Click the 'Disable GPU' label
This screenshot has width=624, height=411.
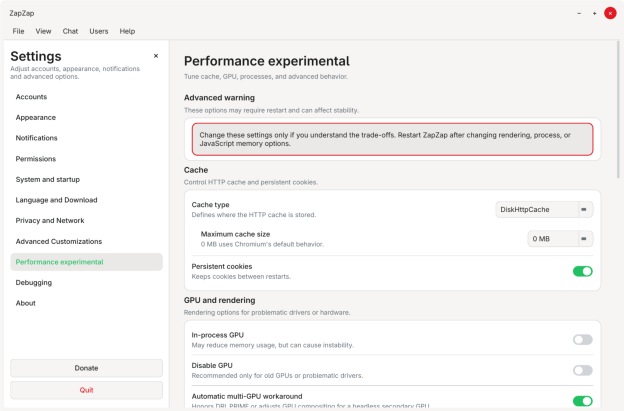click(212, 366)
